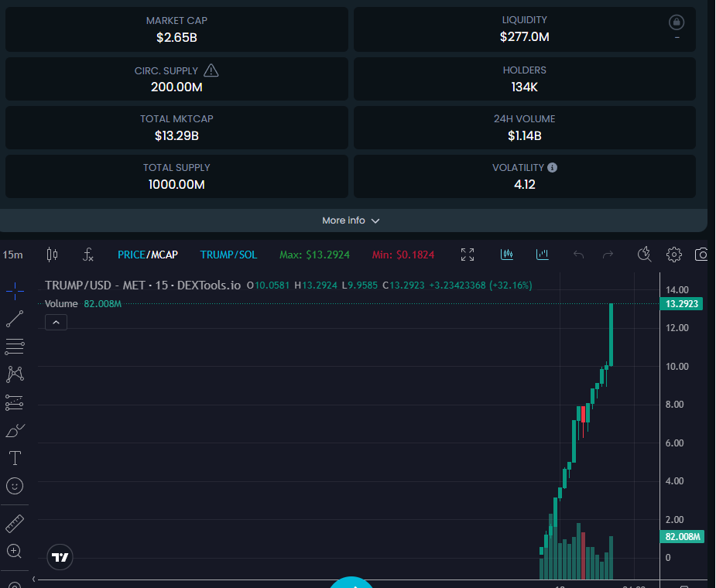Click the 10.00 price axis label
This screenshot has height=588, width=716.
point(677,367)
